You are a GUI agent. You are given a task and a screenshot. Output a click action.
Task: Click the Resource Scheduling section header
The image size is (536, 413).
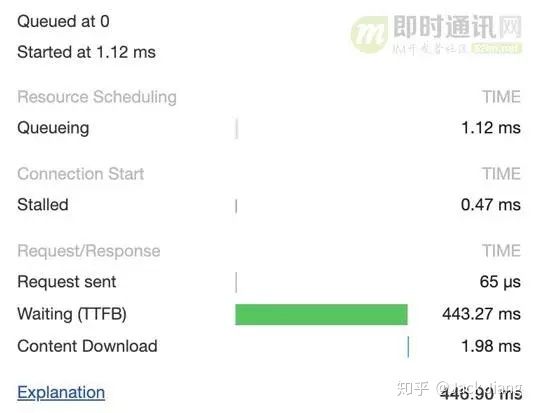coord(97,97)
